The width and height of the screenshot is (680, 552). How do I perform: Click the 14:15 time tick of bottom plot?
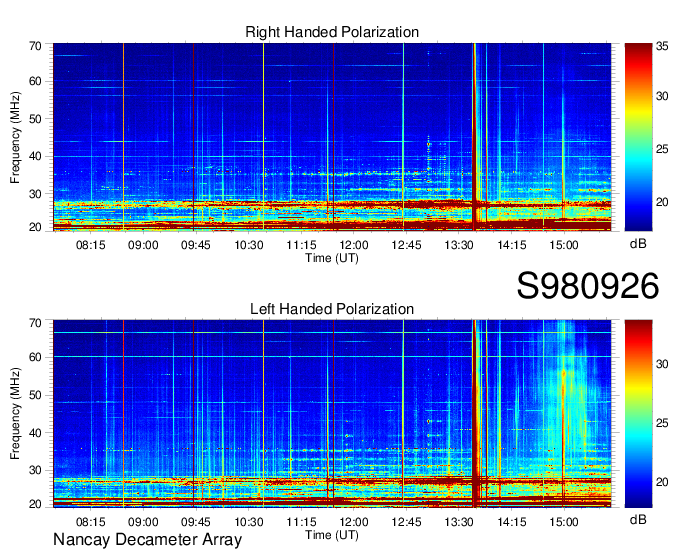[512, 522]
